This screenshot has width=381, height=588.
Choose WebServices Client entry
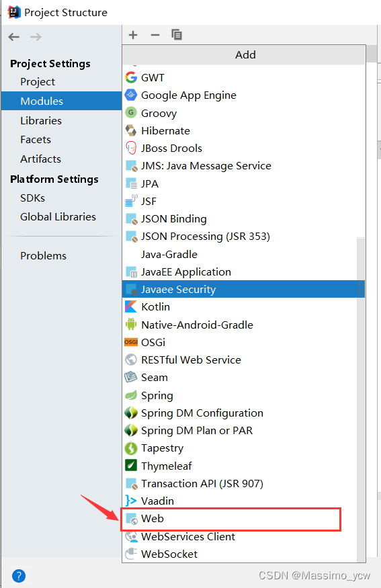tap(243, 536)
